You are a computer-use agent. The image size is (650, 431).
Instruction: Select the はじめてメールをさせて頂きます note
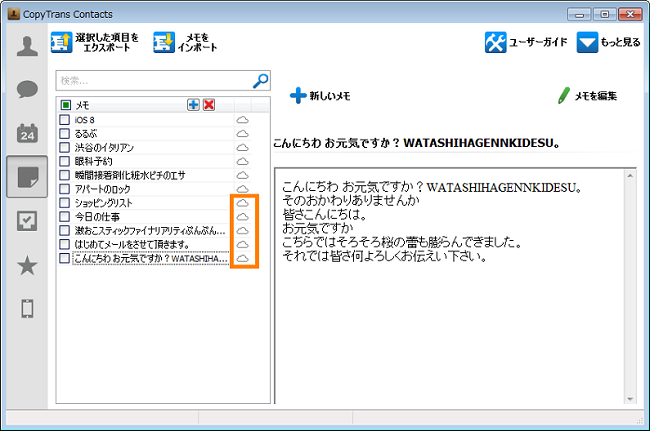click(132, 244)
